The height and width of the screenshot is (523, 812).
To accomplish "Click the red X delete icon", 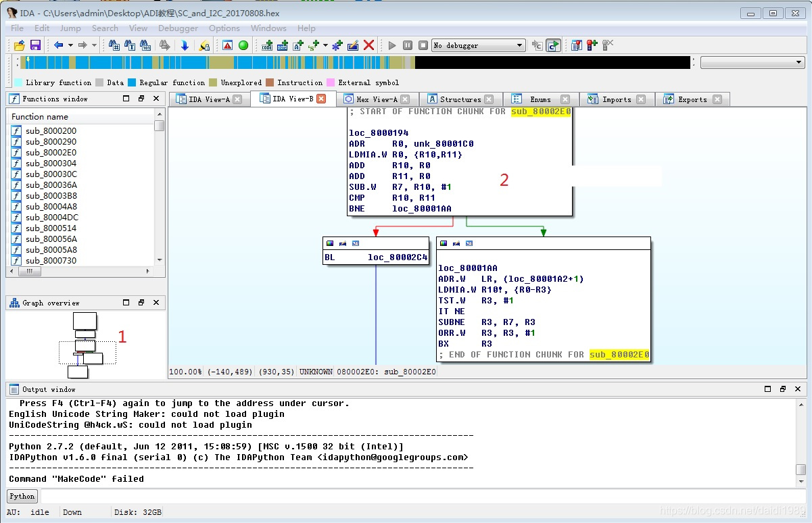I will (x=369, y=45).
